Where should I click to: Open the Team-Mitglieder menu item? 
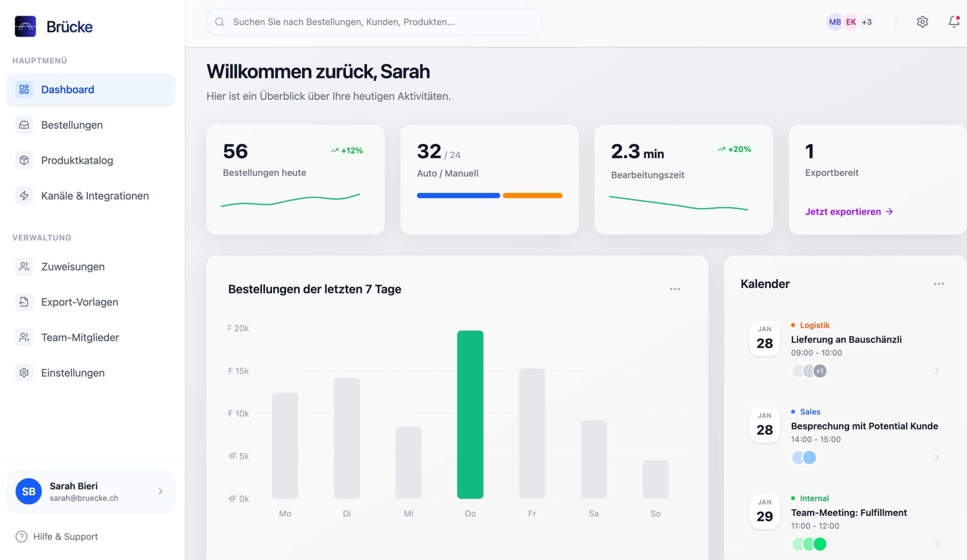(x=80, y=337)
